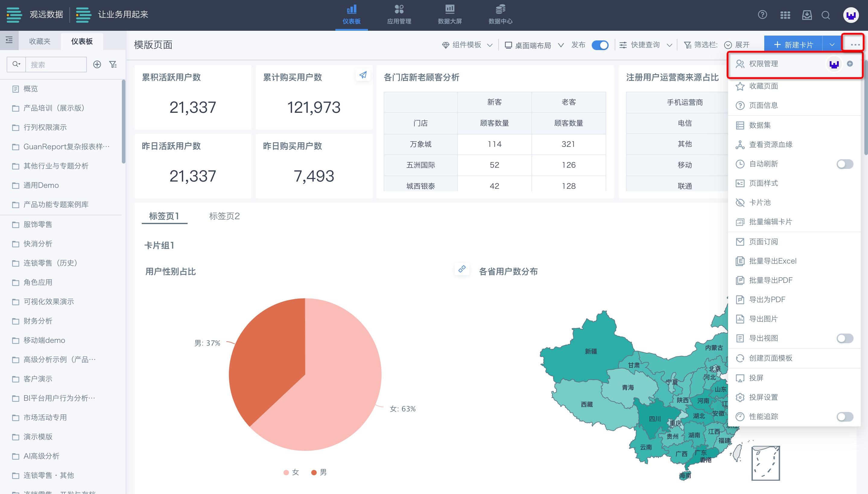
Task: Click the sidebar vertical scrollbar
Action: 123,122
